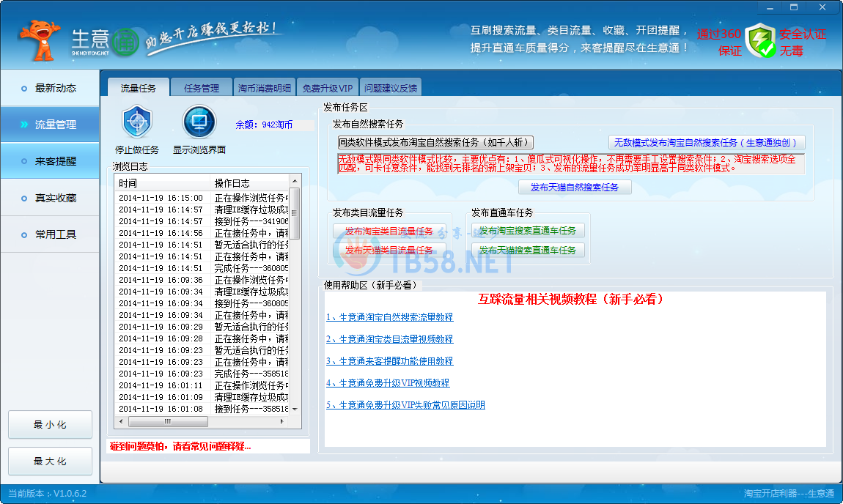
Task: Select the log row 2014-11-19 16:01:11
Action: pyautogui.click(x=202, y=385)
